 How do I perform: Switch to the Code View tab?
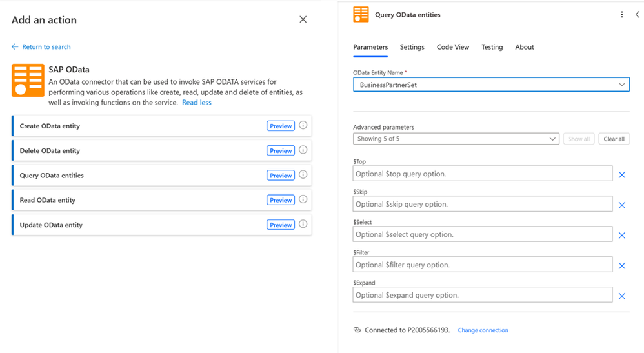(x=453, y=47)
